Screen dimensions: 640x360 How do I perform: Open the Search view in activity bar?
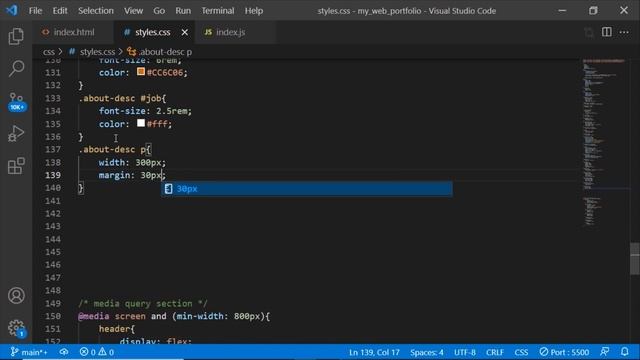tap(16, 69)
